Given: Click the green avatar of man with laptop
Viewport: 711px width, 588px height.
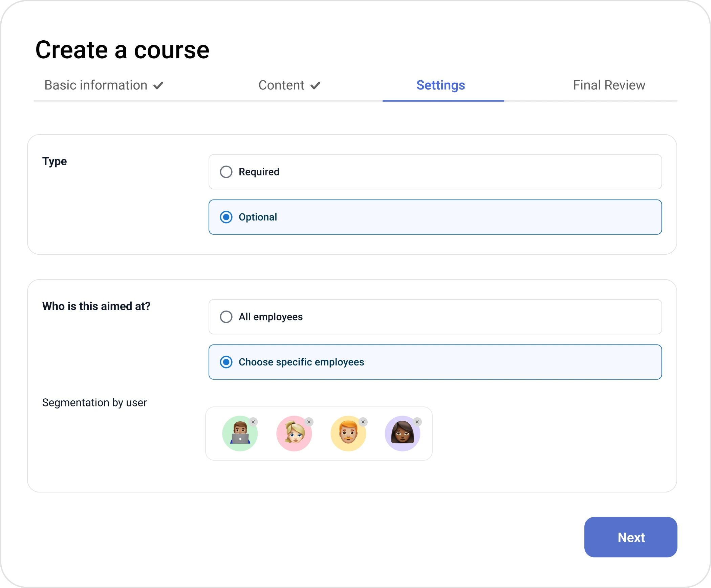Looking at the screenshot, I should click(x=240, y=434).
